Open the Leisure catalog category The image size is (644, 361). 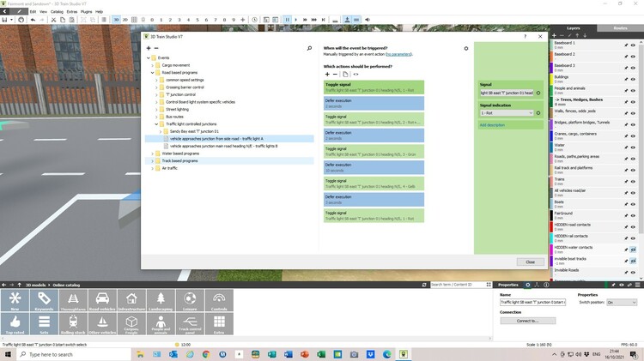coord(190,300)
